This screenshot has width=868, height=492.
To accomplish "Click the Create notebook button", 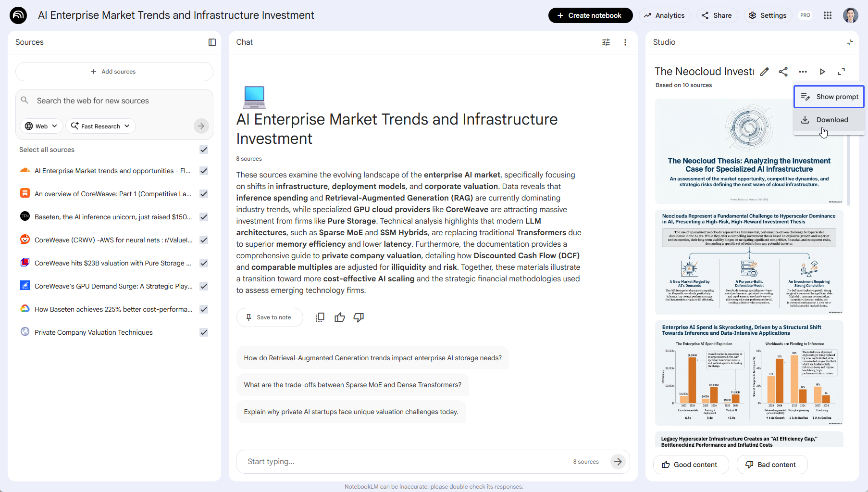I will [590, 15].
